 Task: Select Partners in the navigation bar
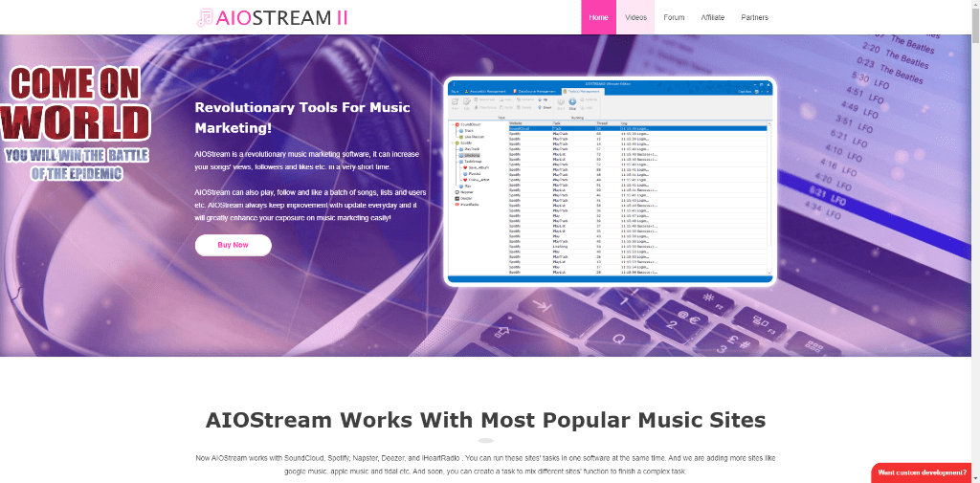tap(754, 17)
